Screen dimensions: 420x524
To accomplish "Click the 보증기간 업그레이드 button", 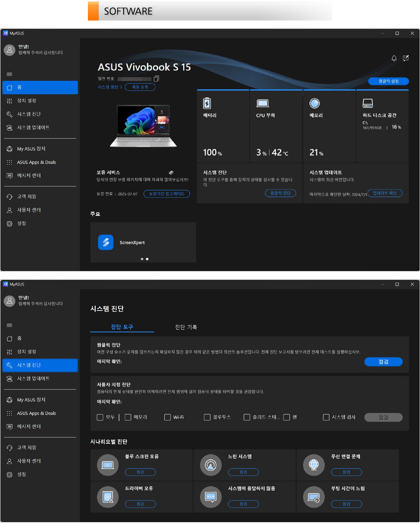I will coord(167,194).
